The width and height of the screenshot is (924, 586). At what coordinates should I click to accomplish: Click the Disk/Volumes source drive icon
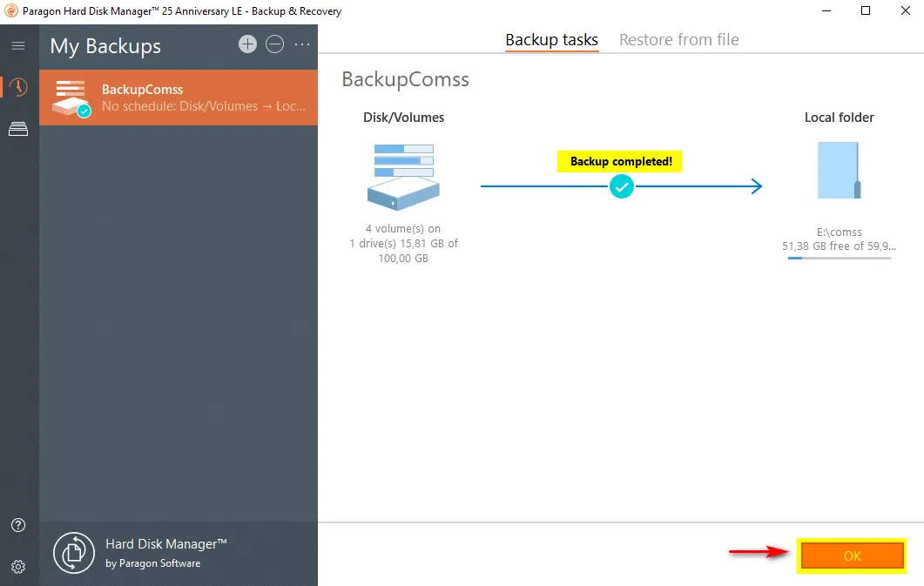(404, 177)
